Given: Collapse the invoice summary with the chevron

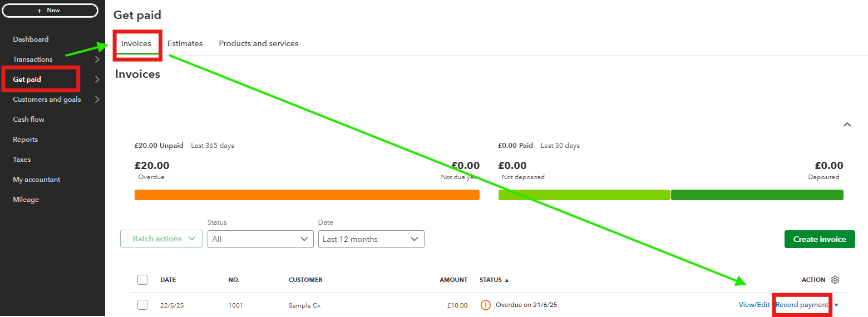Looking at the screenshot, I should tap(847, 125).
